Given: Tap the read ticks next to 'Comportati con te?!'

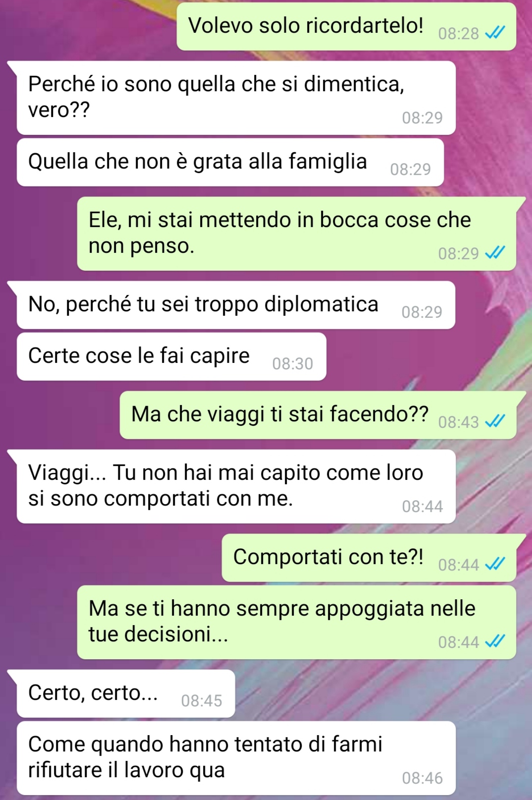Looking at the screenshot, I should (x=495, y=564).
